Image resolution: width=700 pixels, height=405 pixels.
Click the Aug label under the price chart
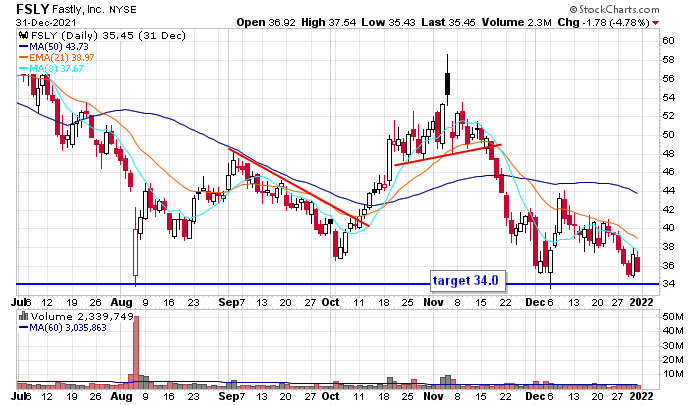(121, 303)
